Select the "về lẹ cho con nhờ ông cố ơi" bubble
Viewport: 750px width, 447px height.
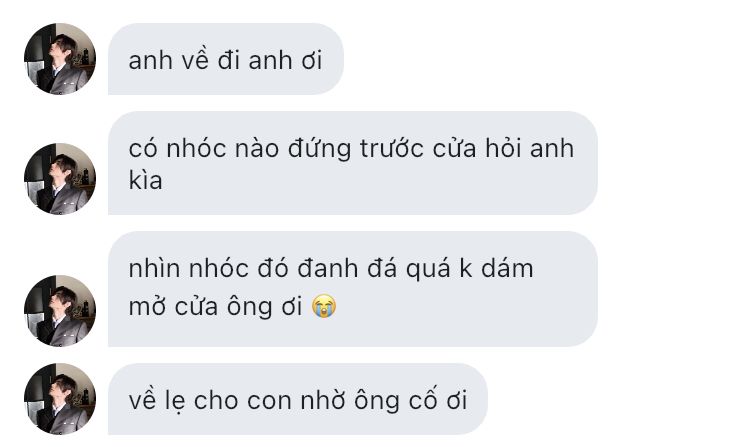coord(298,399)
